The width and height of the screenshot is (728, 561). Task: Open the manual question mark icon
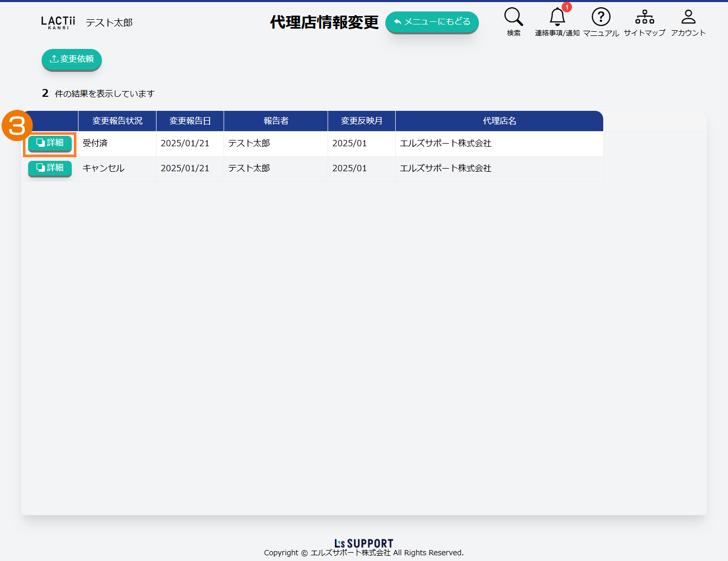601,17
